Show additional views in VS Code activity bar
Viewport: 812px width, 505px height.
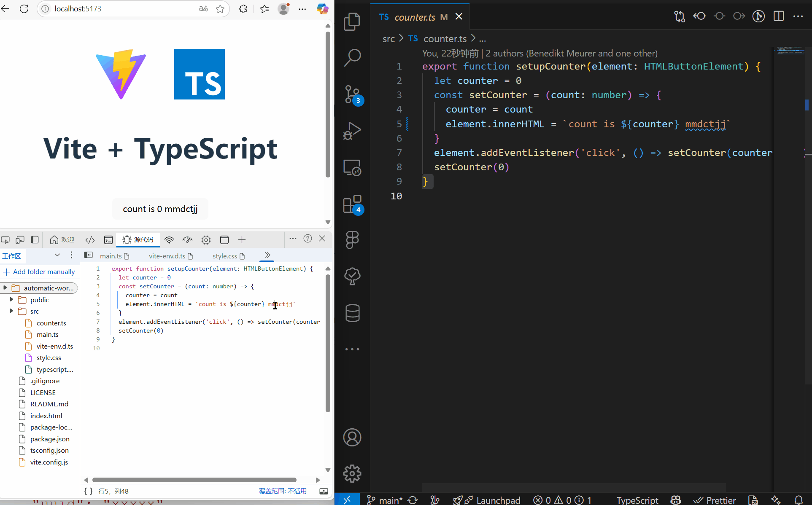tap(352, 349)
